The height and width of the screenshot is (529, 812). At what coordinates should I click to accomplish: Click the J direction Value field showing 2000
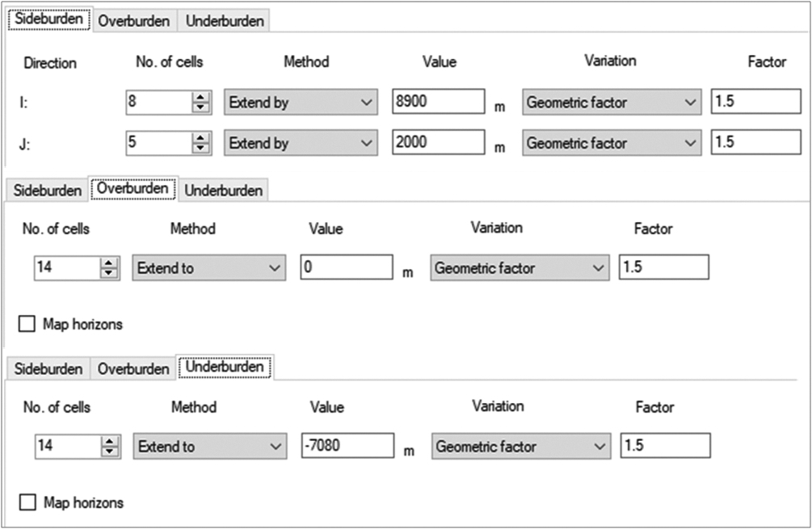(437, 143)
